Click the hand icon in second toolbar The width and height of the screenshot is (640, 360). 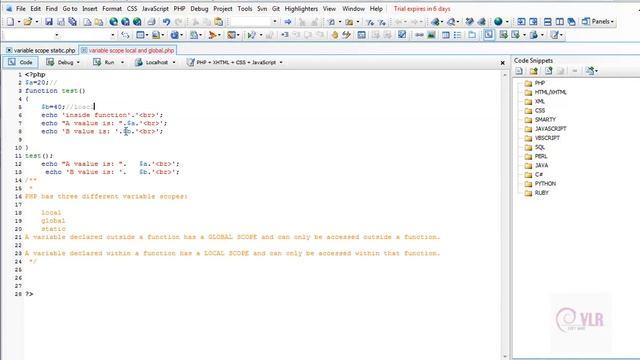point(335,35)
